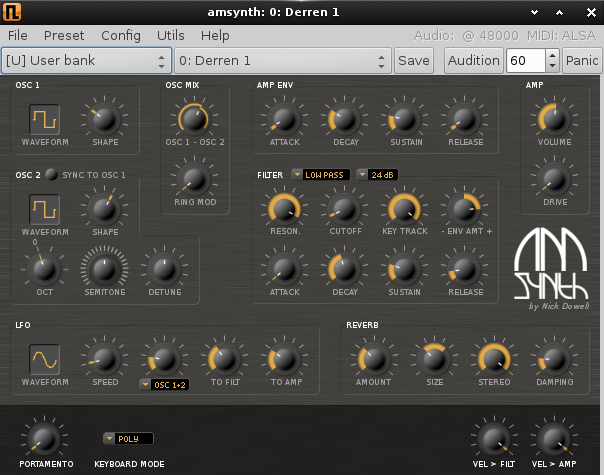
Task: Click the Reverb Size knob
Action: (434, 359)
